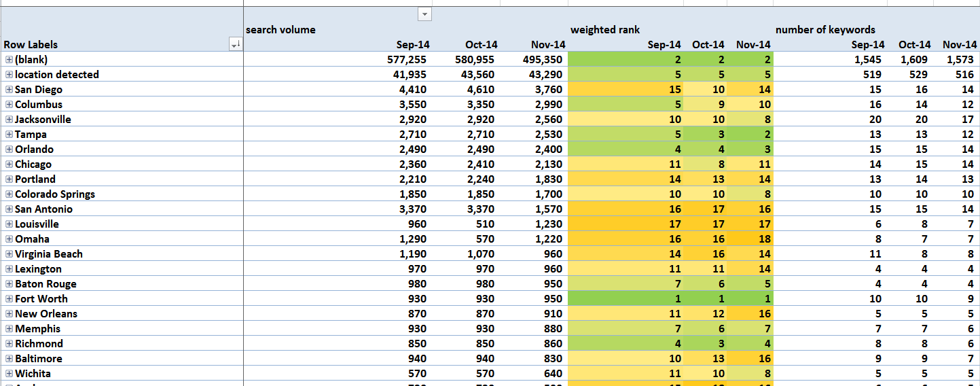Open the column filter dropdown above search volume
The height and width of the screenshot is (386, 980).
tap(424, 14)
